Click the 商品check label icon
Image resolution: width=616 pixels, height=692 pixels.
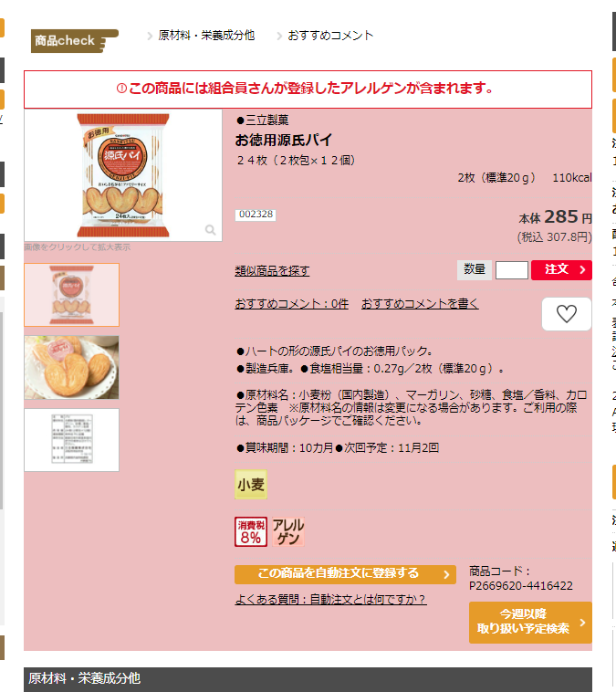coord(74,41)
